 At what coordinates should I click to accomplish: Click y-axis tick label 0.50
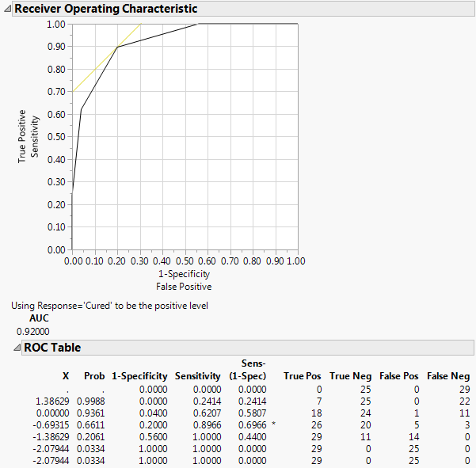[56, 136]
